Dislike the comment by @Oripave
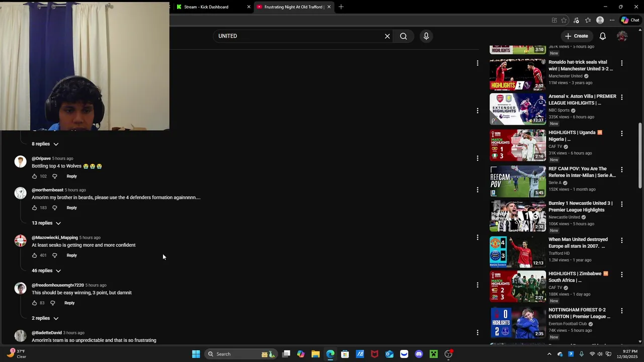This screenshot has height=362, width=644. (55, 176)
